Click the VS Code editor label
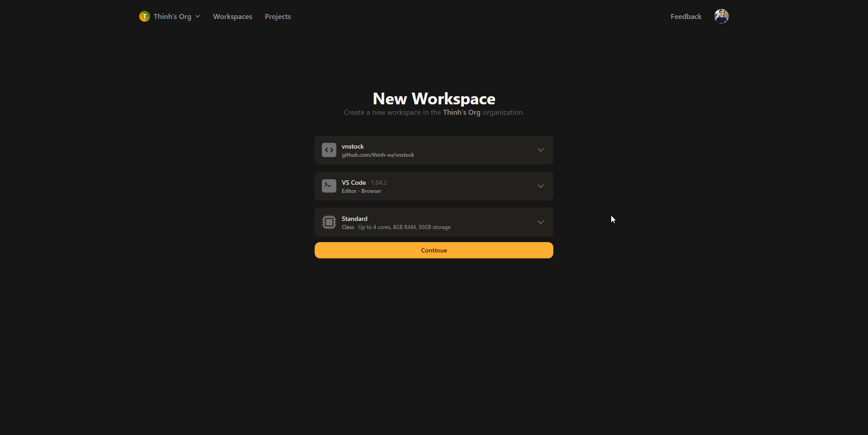Screen dimensions: 868x435 354,182
